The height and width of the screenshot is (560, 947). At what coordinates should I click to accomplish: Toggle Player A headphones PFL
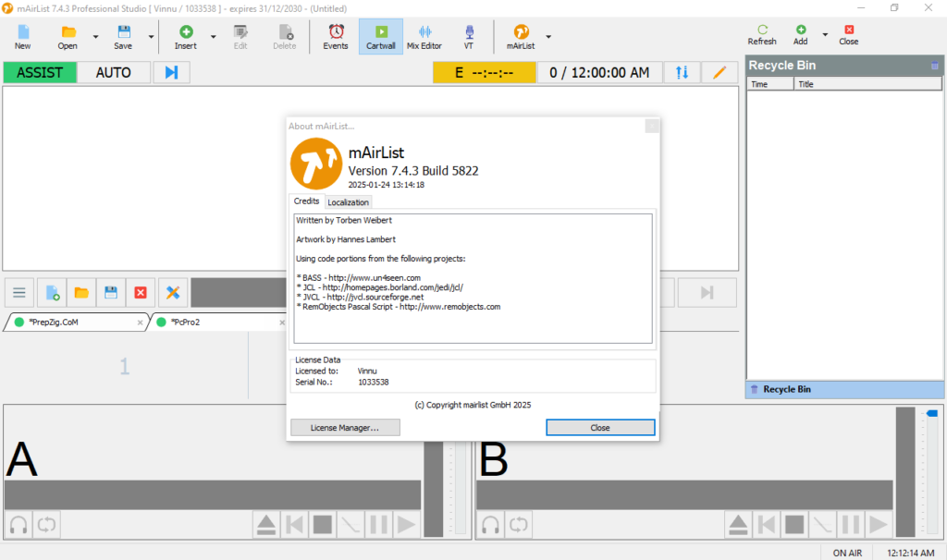point(18,524)
